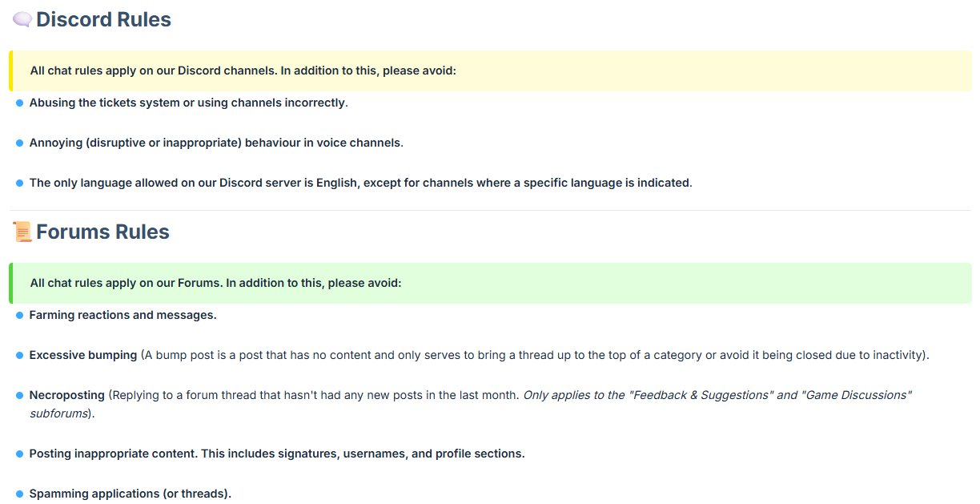Click the blue bullet before 'Farming reactions and messages'
The image size is (980, 504).
click(19, 316)
